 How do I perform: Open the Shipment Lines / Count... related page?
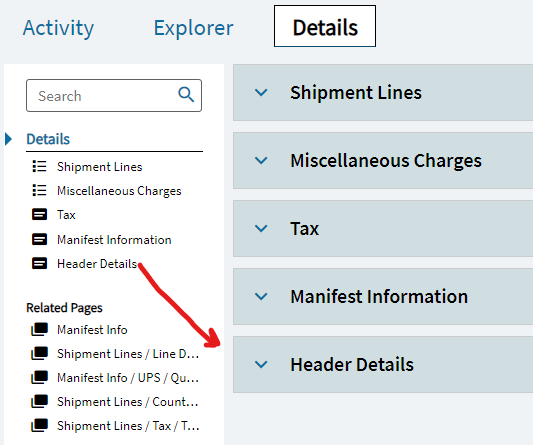pyautogui.click(x=127, y=402)
